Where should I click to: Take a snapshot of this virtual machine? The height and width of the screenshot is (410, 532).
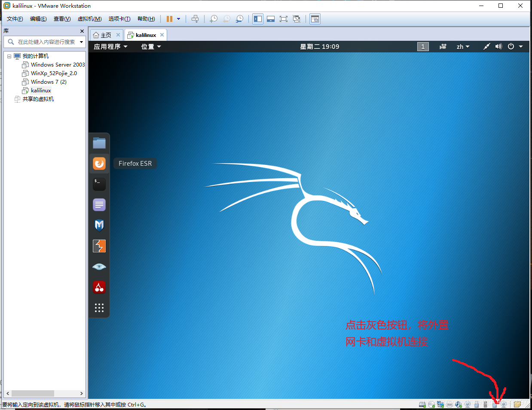pos(214,19)
